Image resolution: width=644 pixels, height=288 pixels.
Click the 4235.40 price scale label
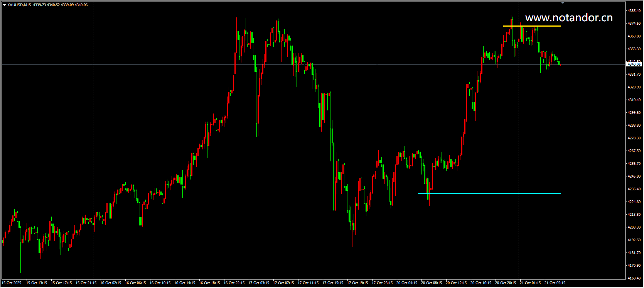[634, 189]
